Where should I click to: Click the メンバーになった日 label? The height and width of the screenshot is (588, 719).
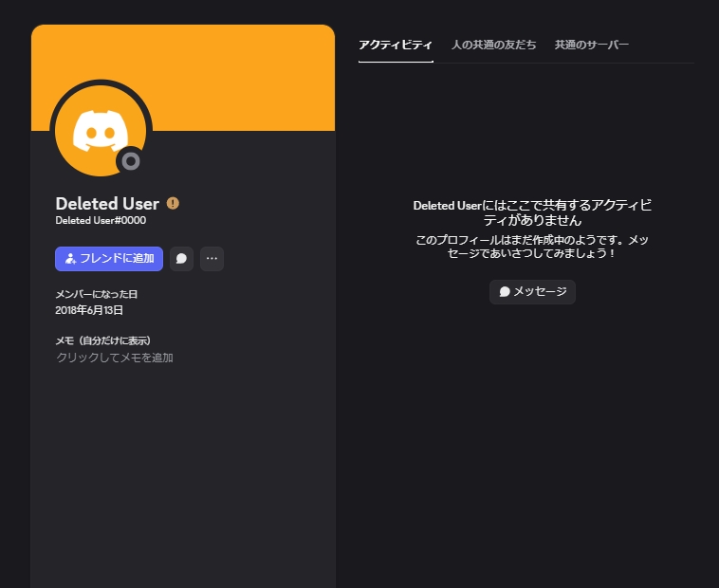pyautogui.click(x=97, y=295)
